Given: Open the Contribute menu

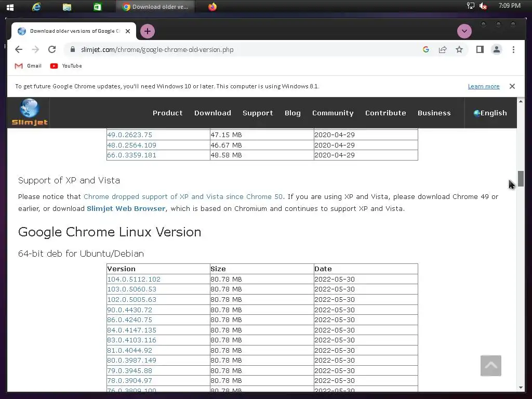Looking at the screenshot, I should 385,113.
